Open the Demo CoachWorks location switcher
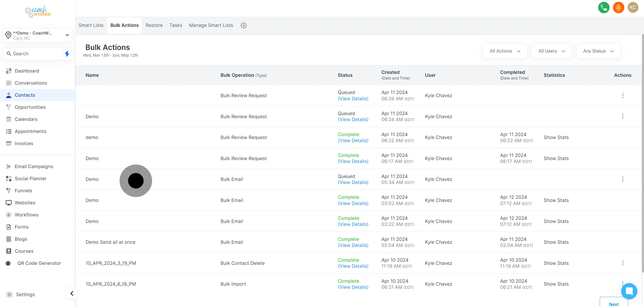Screen dimensions: 644x306 (x=38, y=35)
